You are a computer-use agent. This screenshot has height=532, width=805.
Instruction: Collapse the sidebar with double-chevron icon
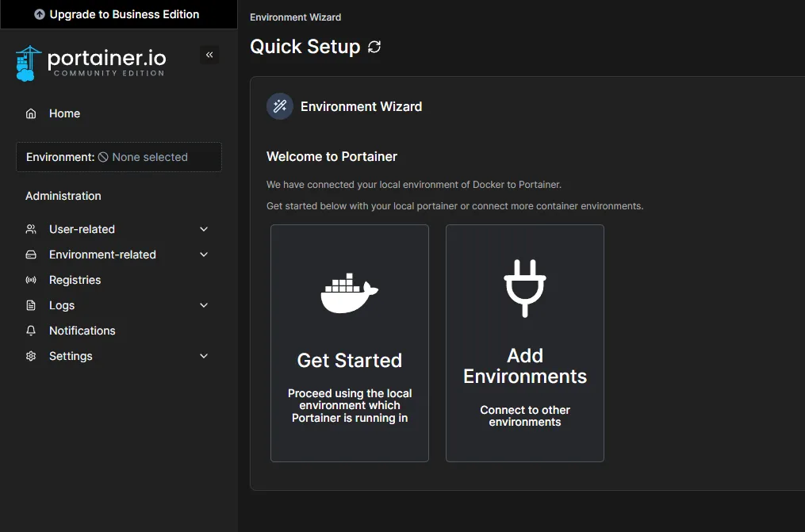(209, 55)
